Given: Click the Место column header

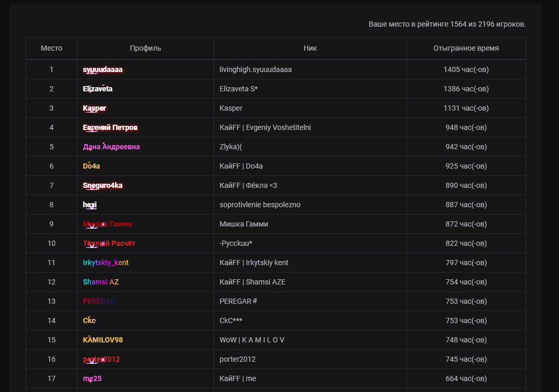Looking at the screenshot, I should click(51, 48).
